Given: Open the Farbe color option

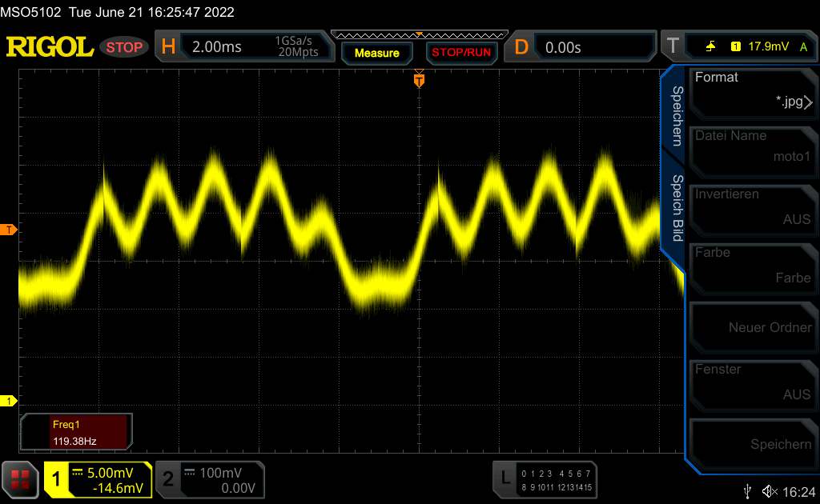Looking at the screenshot, I should point(753,269).
